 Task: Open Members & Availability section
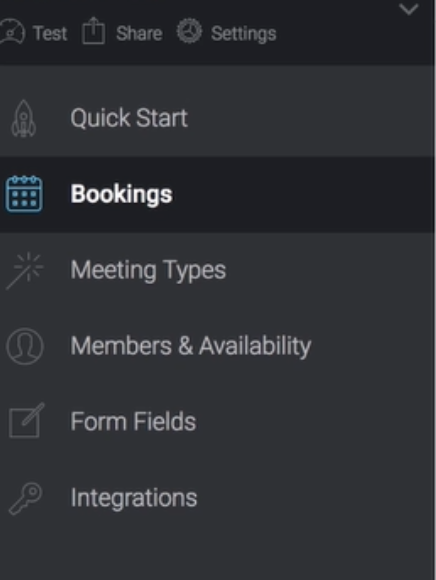pos(217,346)
